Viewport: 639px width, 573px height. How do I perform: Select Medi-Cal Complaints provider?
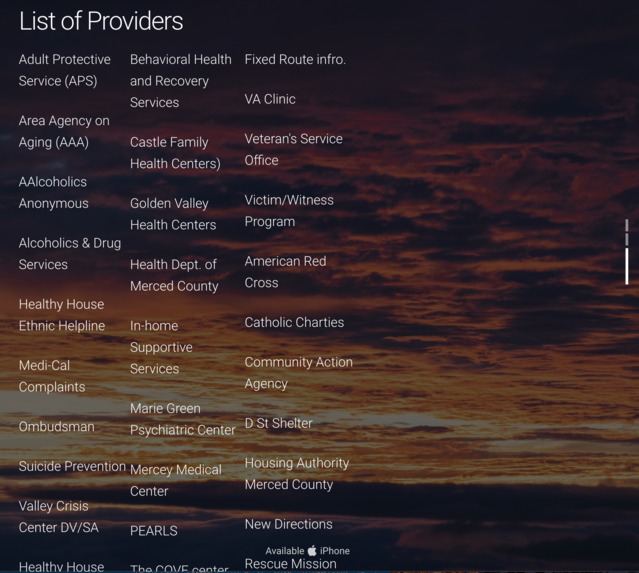pos(52,376)
